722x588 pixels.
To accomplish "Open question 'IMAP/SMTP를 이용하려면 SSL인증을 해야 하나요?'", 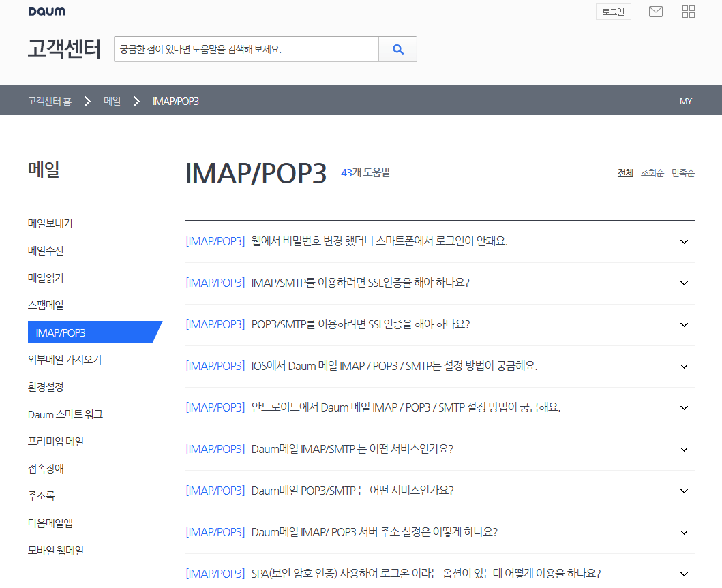I will (x=361, y=283).
